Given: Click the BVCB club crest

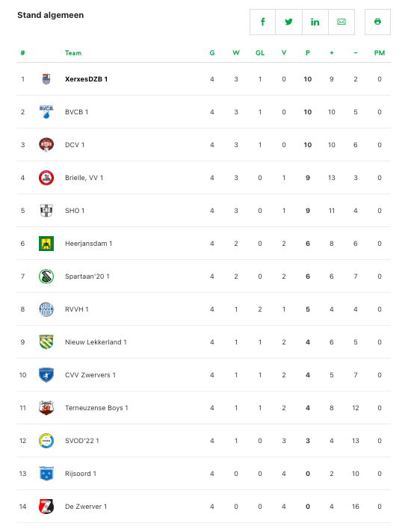Looking at the screenshot, I should coord(46,112).
